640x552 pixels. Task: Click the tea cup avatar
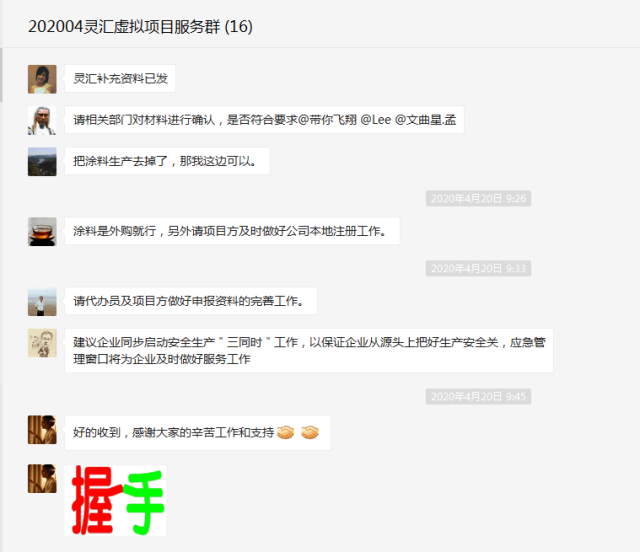tap(42, 231)
